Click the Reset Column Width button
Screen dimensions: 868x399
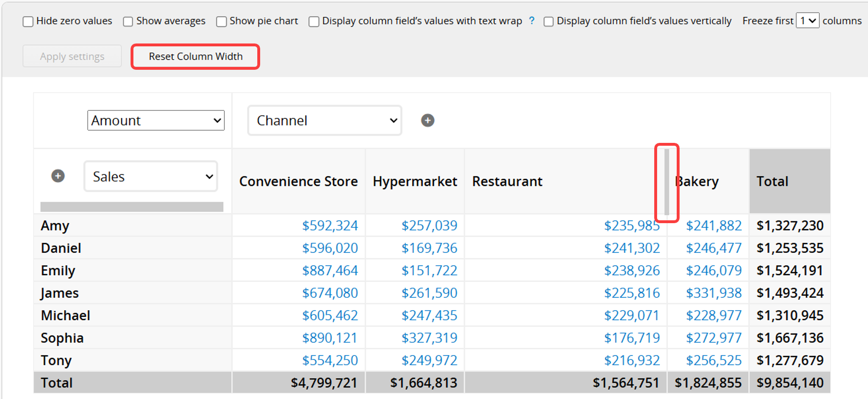[x=196, y=56]
